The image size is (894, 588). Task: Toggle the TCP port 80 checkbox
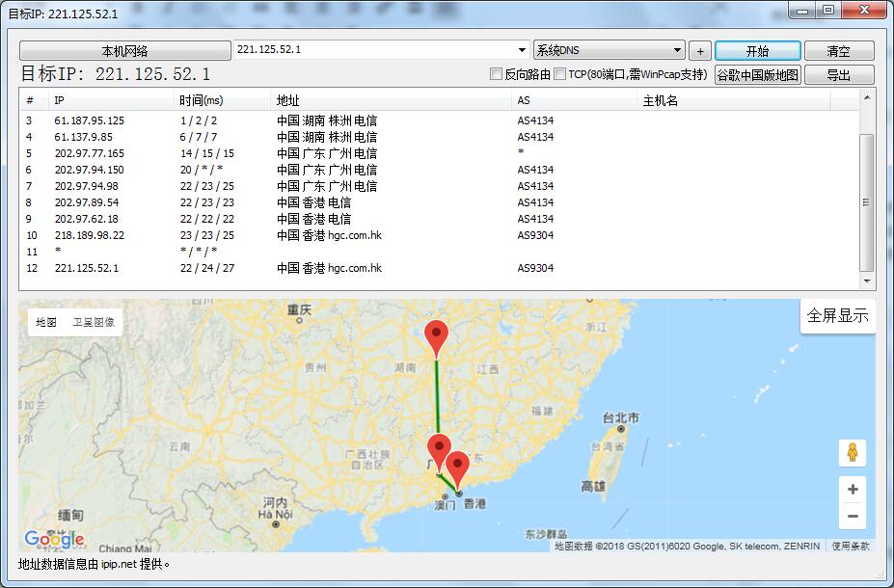(560, 74)
